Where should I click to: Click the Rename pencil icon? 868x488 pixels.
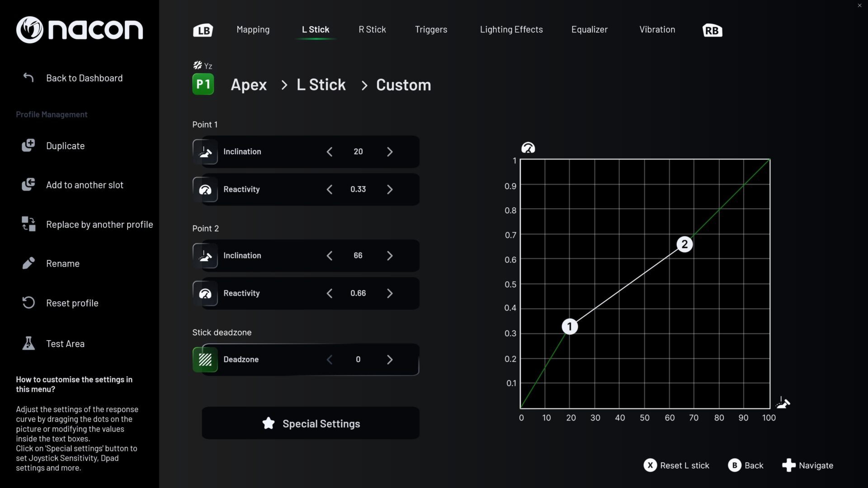click(28, 263)
